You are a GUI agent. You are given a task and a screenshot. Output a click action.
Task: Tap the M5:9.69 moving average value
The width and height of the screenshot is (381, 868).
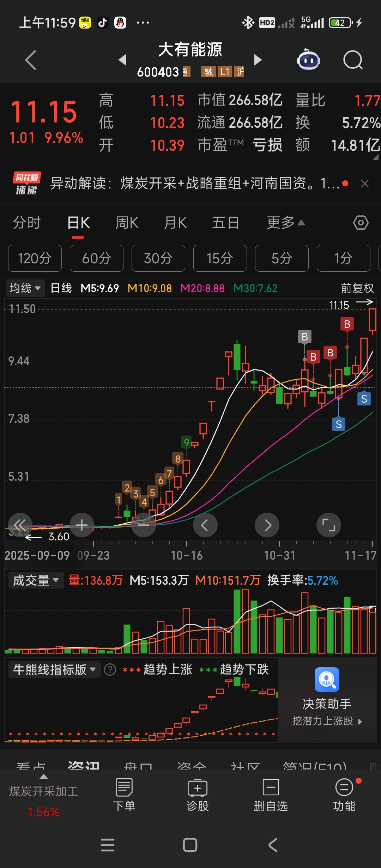click(x=99, y=288)
